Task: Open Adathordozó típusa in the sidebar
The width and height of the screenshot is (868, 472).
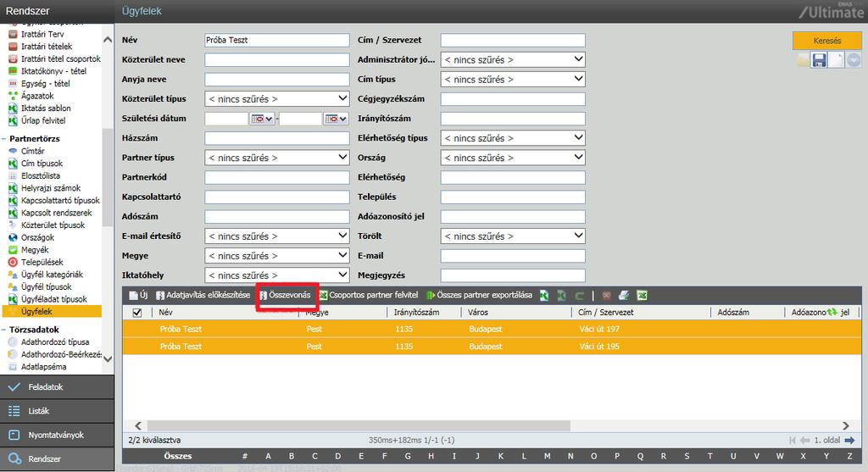Action: pyautogui.click(x=55, y=342)
